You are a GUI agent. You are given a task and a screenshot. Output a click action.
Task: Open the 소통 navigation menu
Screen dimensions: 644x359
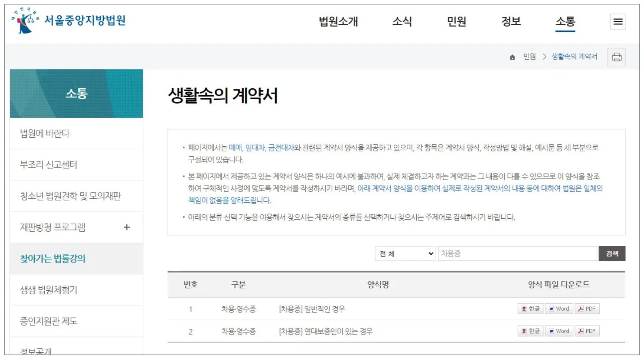(x=565, y=22)
